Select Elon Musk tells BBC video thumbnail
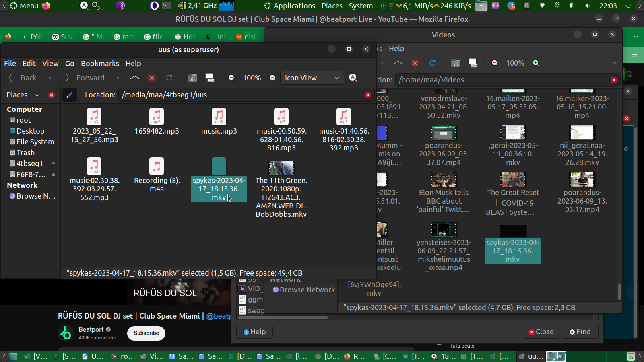This screenshot has width=644, height=362. point(444,179)
